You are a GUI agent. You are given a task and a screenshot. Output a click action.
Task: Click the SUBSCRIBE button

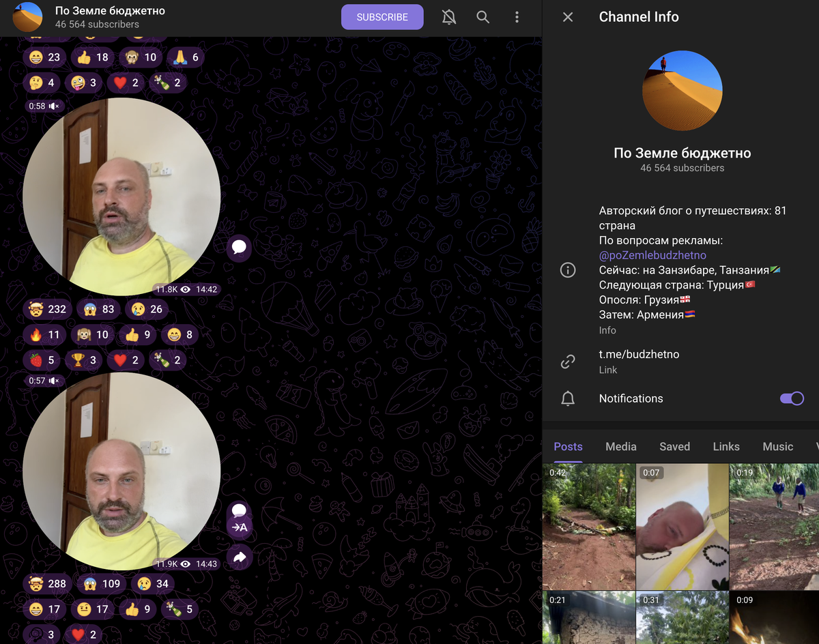[382, 17]
